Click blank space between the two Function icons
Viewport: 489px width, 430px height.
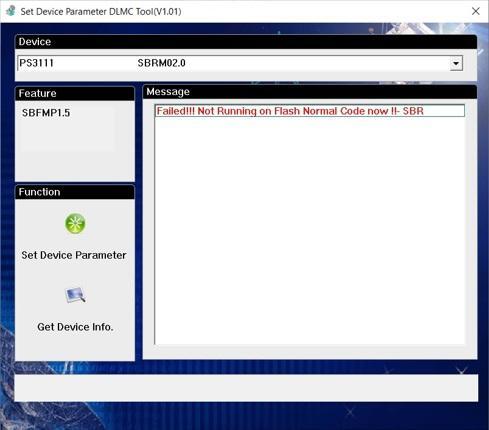pyautogui.click(x=75, y=273)
